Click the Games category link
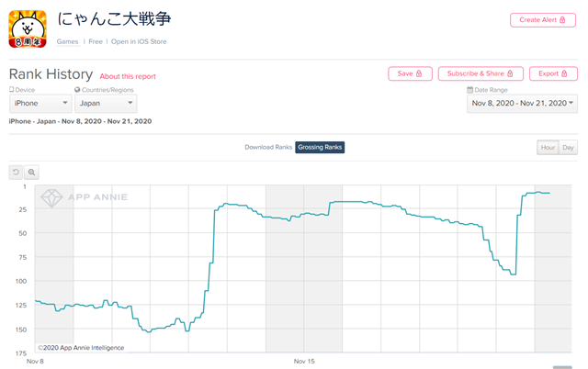Image resolution: width=588 pixels, height=369 pixels. [x=67, y=41]
